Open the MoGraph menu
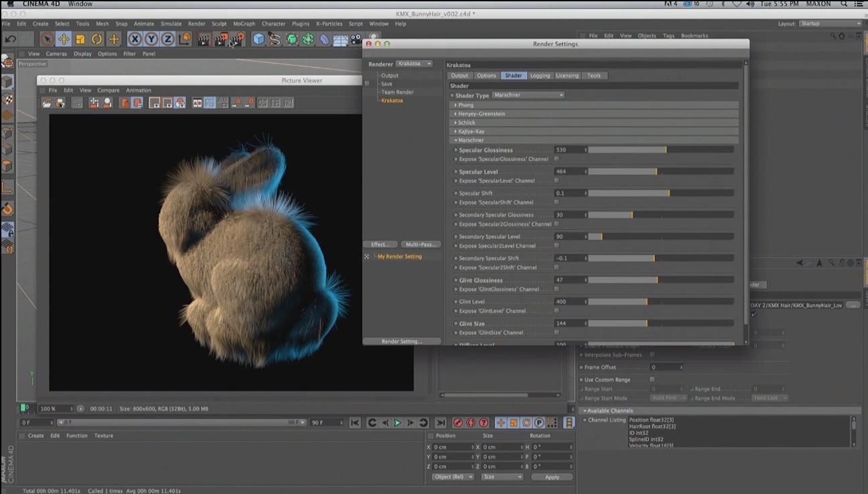The image size is (868, 494). [244, 23]
